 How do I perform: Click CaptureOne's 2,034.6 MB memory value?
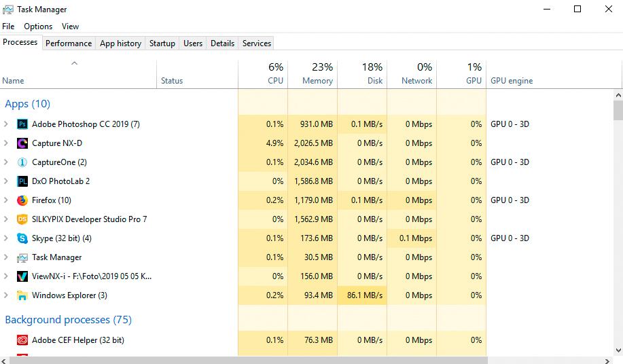tap(313, 162)
